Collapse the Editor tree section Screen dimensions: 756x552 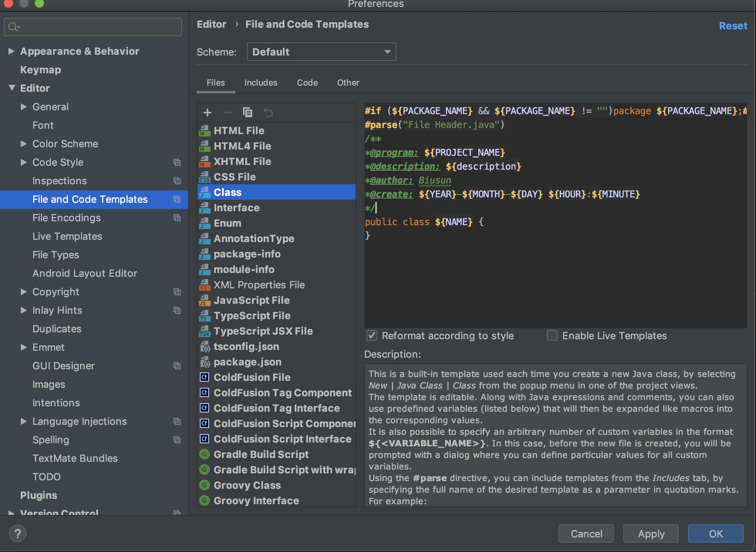(x=12, y=88)
